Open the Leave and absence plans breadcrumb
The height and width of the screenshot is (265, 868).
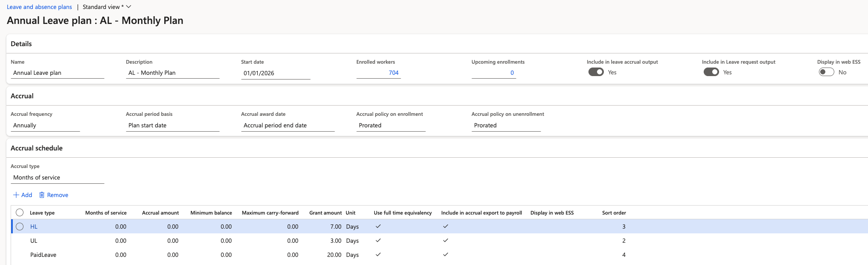click(39, 7)
